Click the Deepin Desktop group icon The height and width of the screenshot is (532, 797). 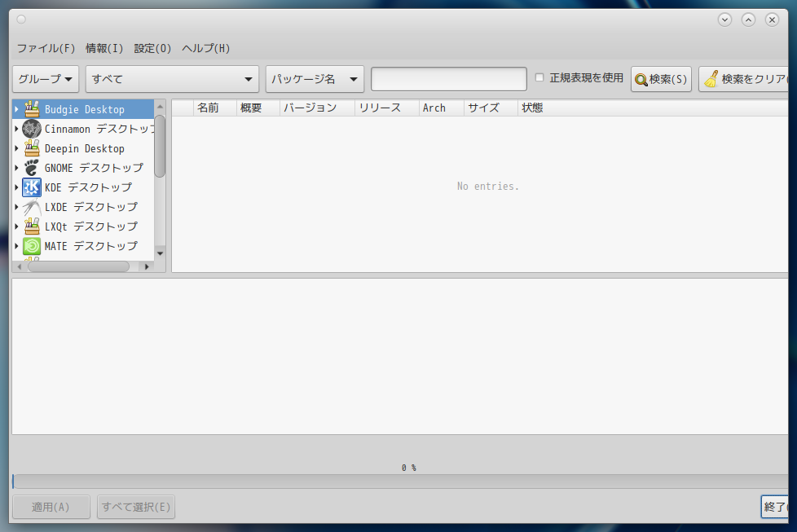coord(32,148)
